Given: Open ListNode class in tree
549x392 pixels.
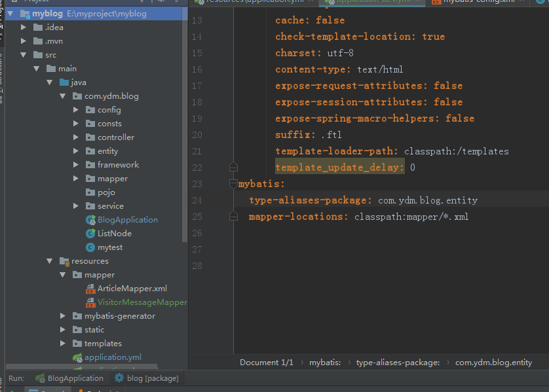Looking at the screenshot, I should [x=115, y=234].
